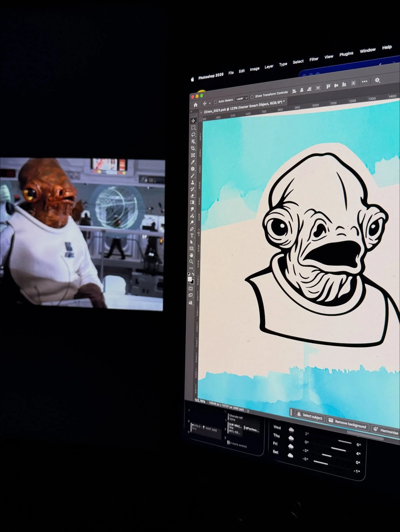Change the screen mode icon

191,295
